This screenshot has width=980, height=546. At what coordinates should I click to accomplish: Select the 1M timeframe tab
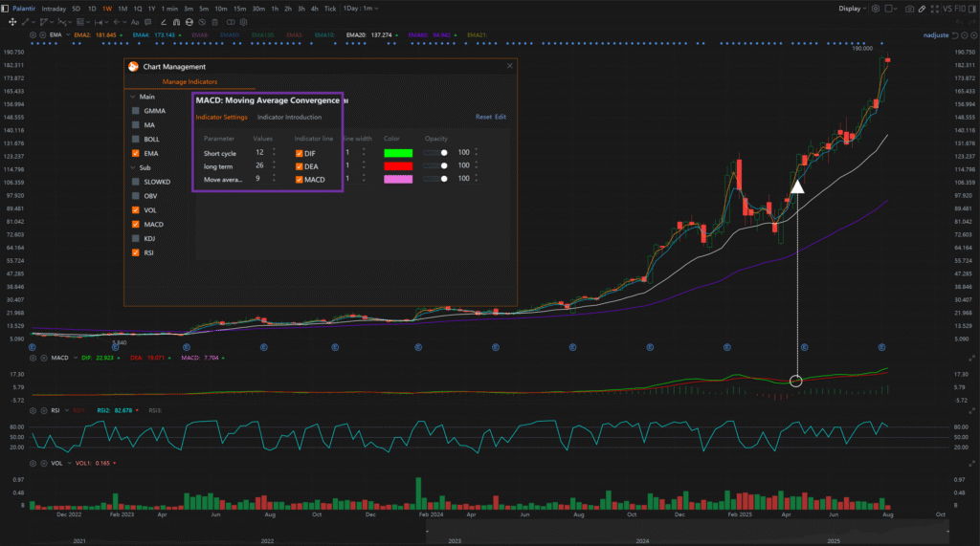[122, 9]
